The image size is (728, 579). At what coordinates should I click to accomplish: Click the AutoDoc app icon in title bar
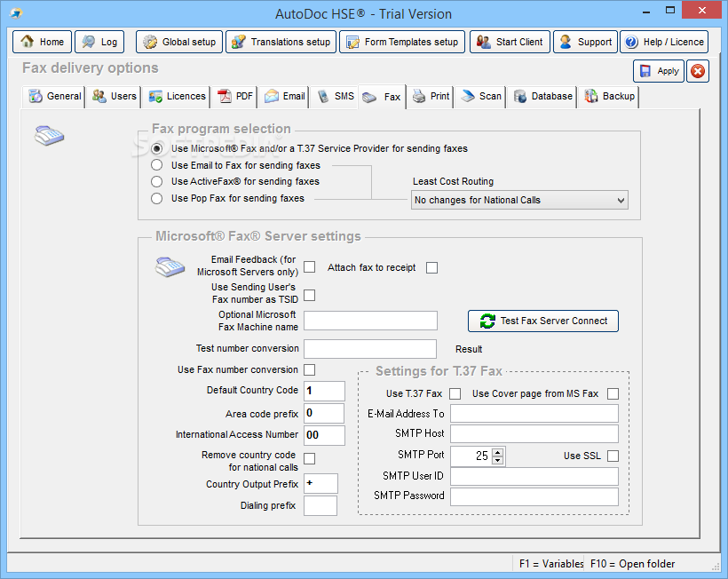point(16,13)
